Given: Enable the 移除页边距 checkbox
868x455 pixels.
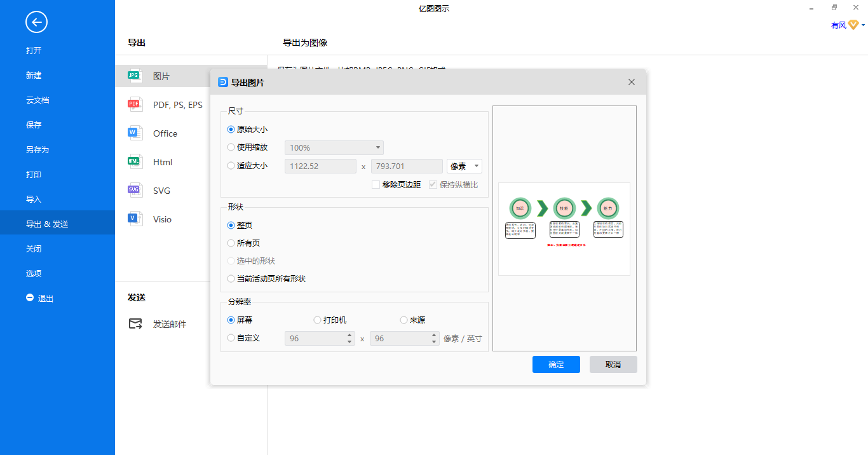Looking at the screenshot, I should (x=376, y=185).
